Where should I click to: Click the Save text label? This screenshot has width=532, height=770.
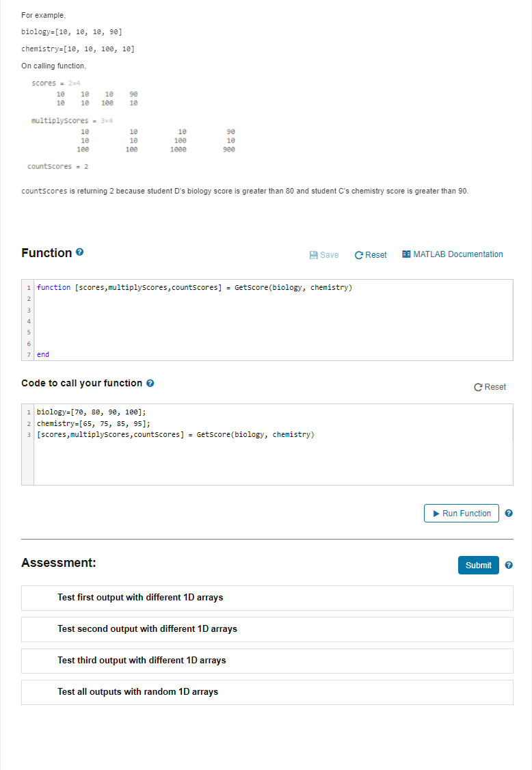click(x=329, y=255)
